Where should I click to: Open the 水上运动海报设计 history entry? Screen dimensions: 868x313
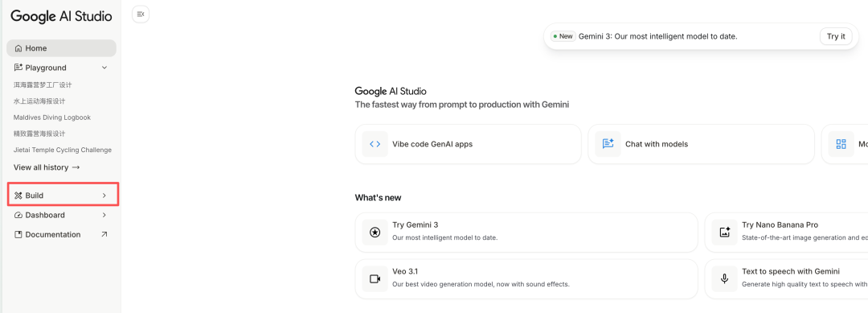tap(39, 101)
